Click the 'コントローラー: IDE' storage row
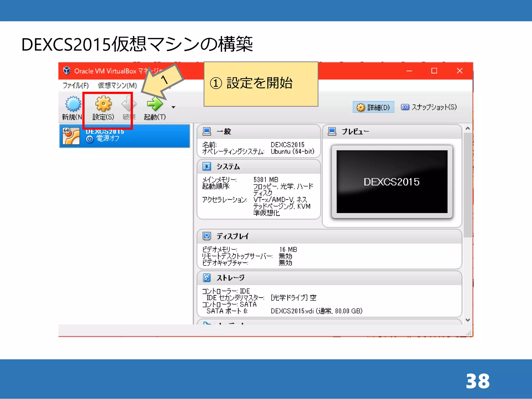Viewport: 532px width, 399px height. coord(226,291)
